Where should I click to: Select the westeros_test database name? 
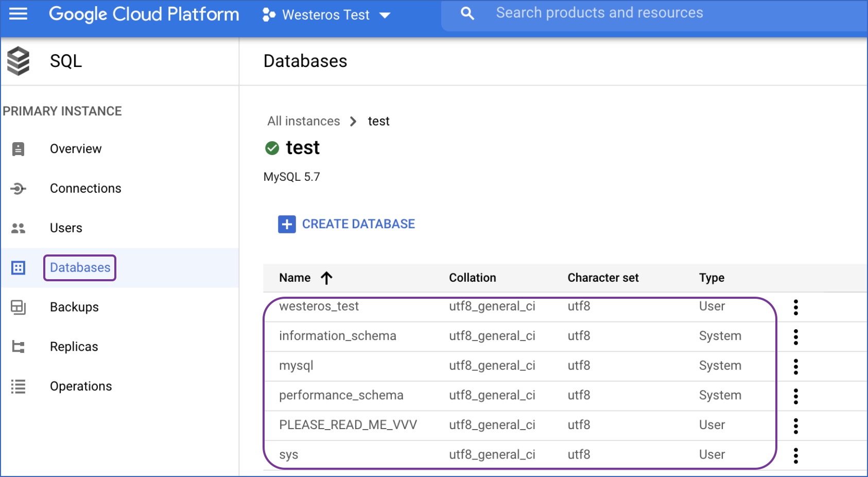click(x=319, y=306)
